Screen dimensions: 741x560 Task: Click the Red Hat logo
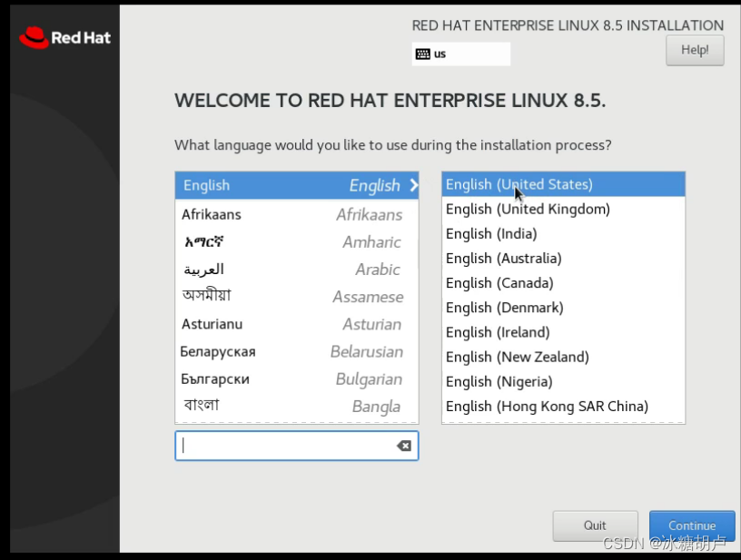pos(64,37)
